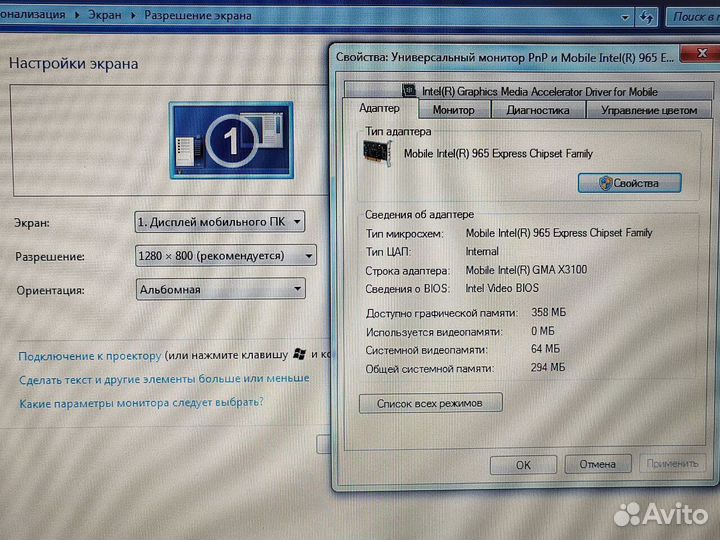Image resolution: width=720 pixels, height=540 pixels.
Task: Click the Поиск search field
Action: pyautogui.click(x=693, y=17)
